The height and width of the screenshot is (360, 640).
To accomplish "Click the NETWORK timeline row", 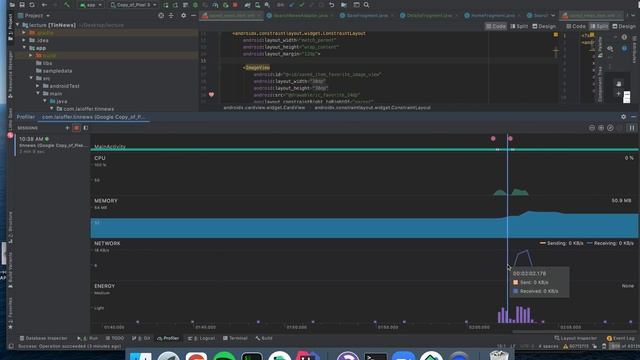I will point(364,260).
